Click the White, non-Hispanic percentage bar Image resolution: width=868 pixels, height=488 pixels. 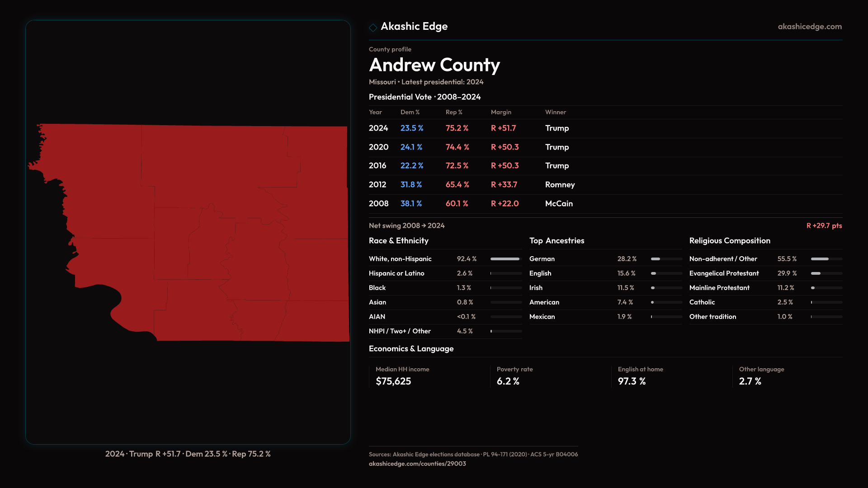point(505,259)
